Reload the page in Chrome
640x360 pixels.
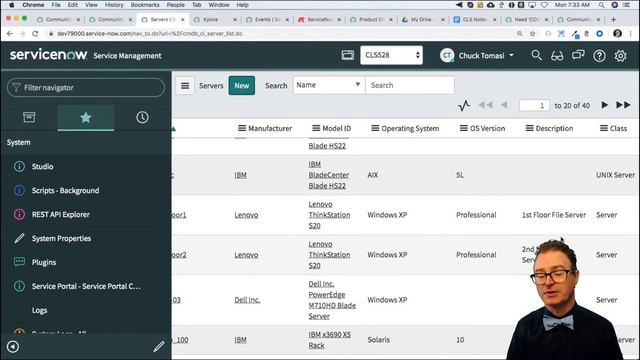pyautogui.click(x=35, y=34)
